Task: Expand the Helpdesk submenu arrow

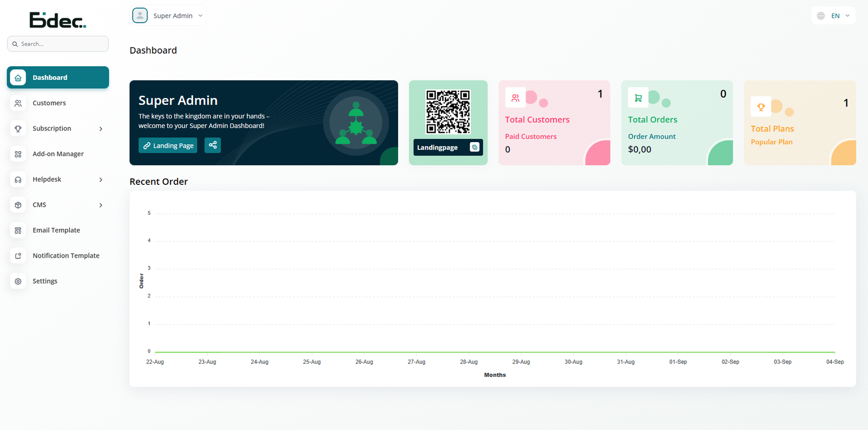Action: (x=101, y=180)
